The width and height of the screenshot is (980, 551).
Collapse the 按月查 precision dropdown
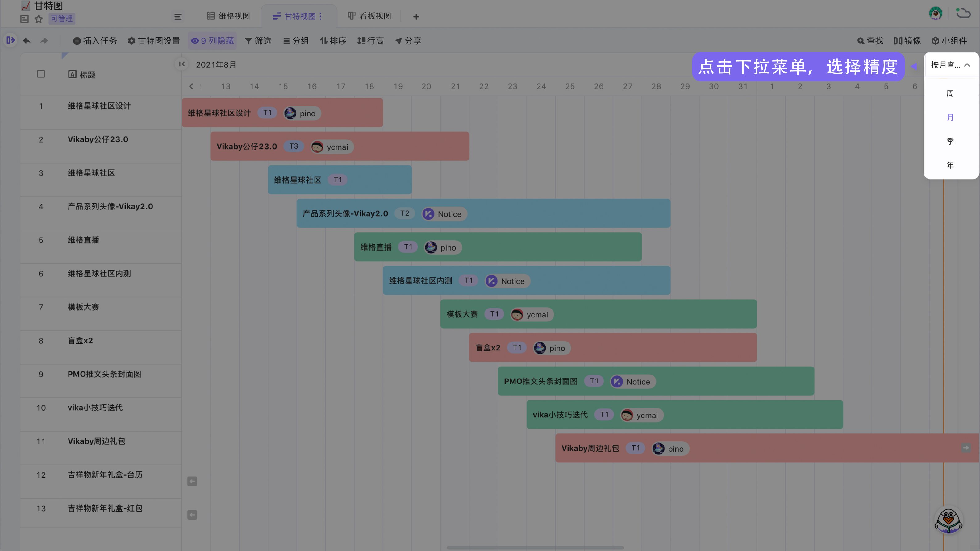pos(950,65)
